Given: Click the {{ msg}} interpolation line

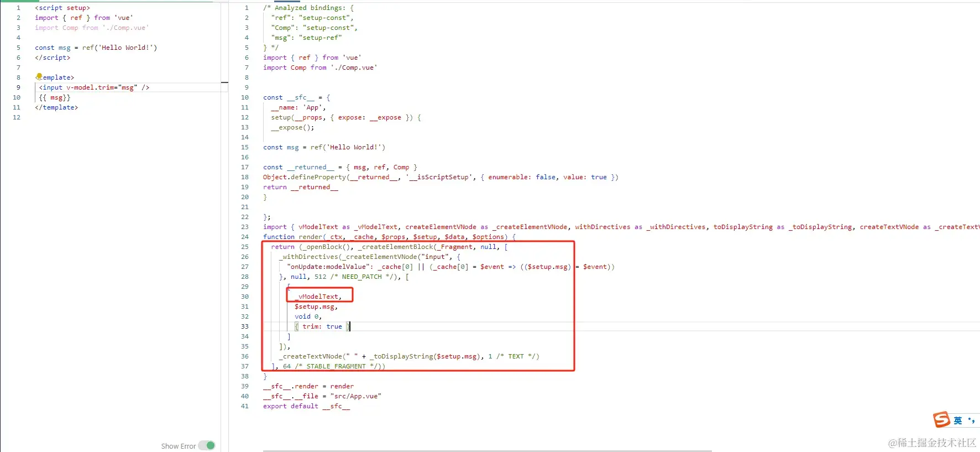Looking at the screenshot, I should click(x=55, y=97).
